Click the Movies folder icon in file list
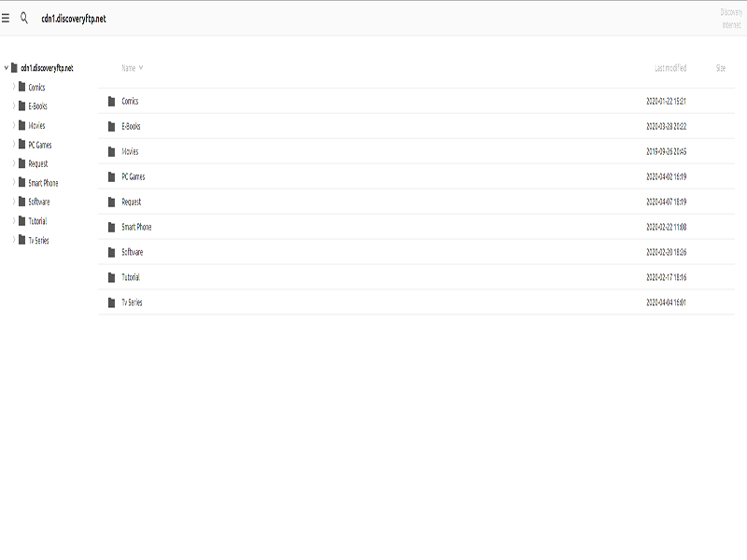 [111, 151]
